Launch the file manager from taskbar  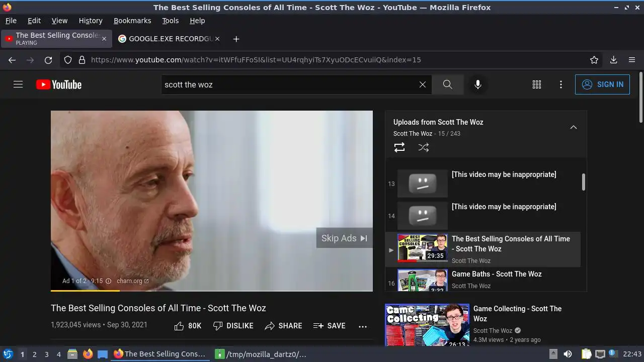72,354
